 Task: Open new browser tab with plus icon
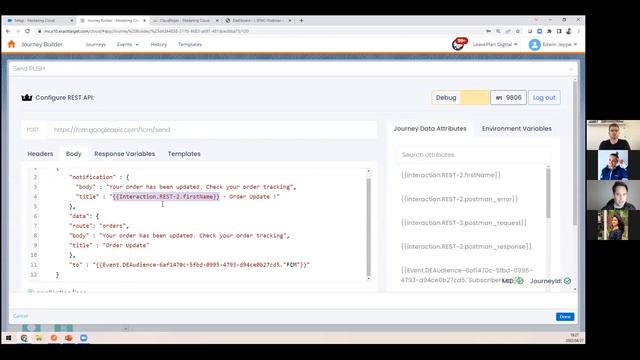pos(301,20)
